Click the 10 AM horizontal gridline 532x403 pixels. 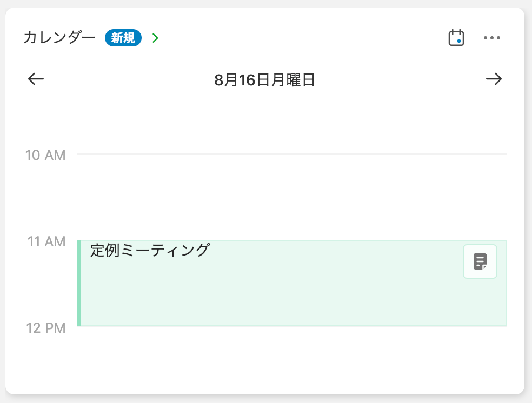click(x=292, y=155)
